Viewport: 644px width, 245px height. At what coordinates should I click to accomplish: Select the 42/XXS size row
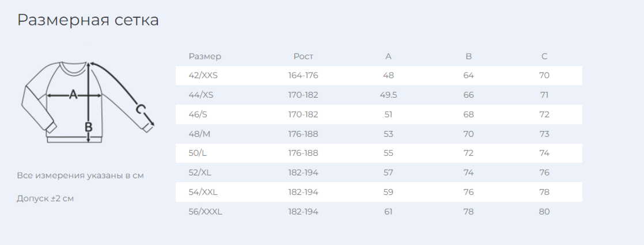click(378, 75)
